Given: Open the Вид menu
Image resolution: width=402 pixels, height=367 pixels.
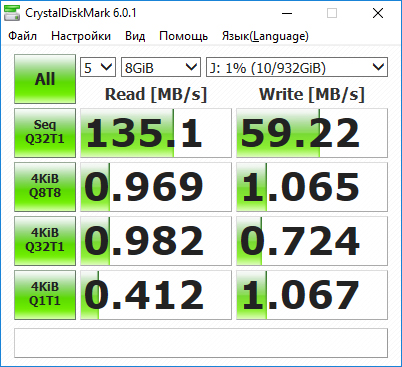Looking at the screenshot, I should click(135, 36).
